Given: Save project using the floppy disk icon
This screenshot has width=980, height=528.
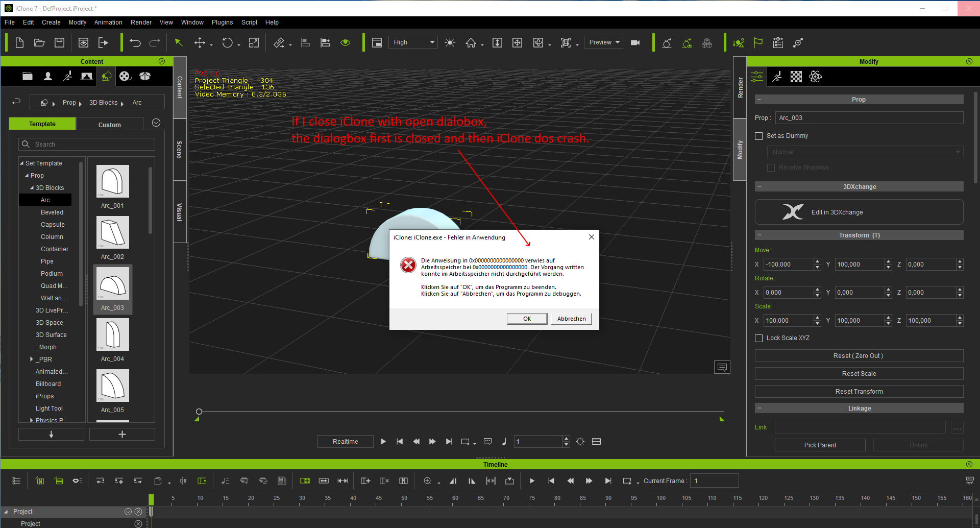Looking at the screenshot, I should (x=59, y=43).
